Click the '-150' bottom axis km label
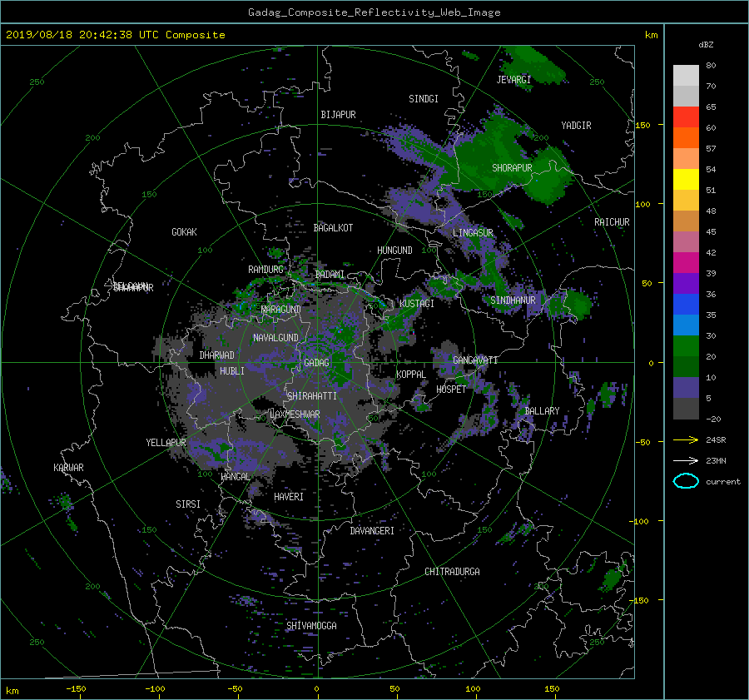The height and width of the screenshot is (700, 749). coord(76,689)
